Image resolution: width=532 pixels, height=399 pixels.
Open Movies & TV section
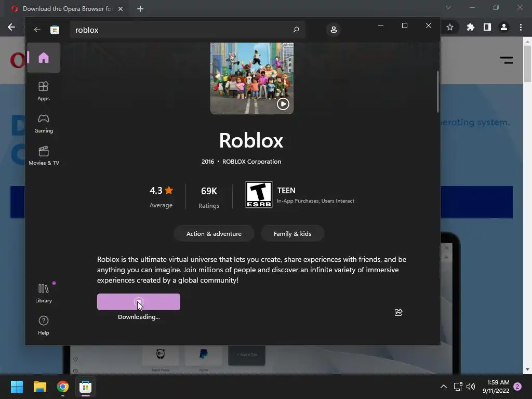click(x=44, y=155)
